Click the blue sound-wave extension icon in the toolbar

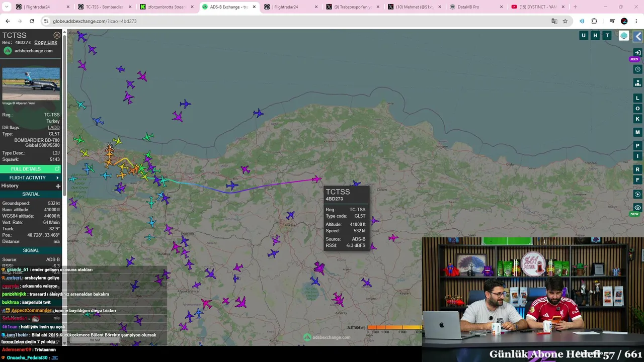pyautogui.click(x=582, y=21)
